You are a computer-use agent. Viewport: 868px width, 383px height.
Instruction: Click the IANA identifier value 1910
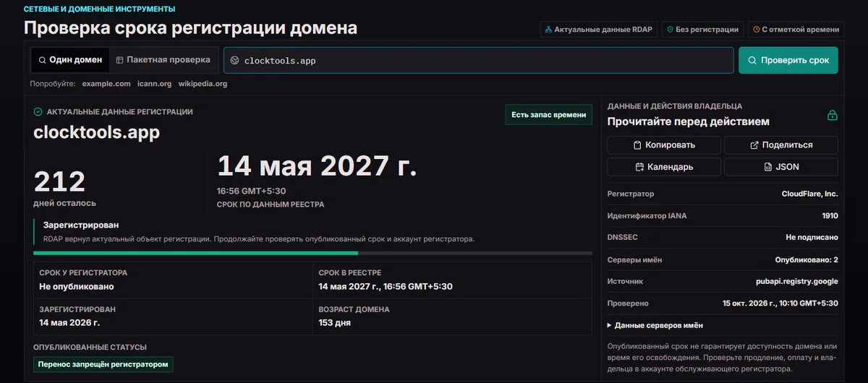click(830, 215)
